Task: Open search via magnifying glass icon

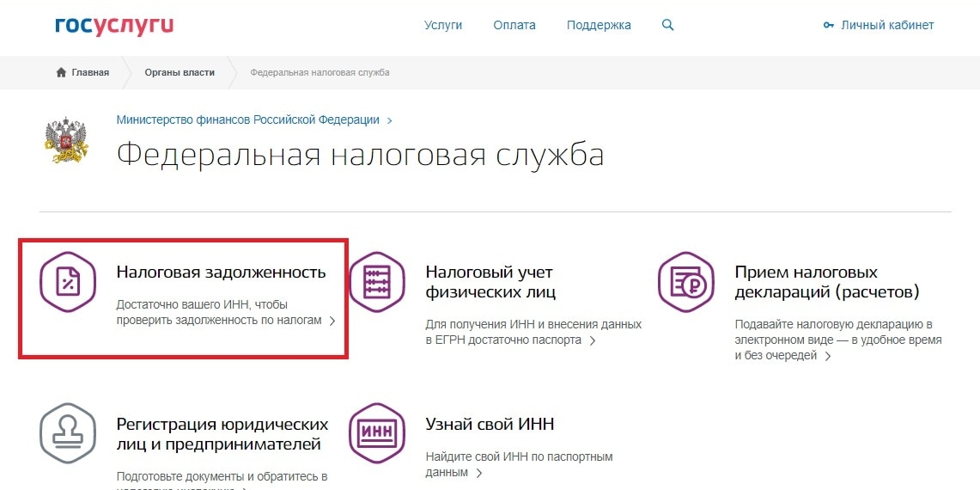Action: [x=667, y=25]
